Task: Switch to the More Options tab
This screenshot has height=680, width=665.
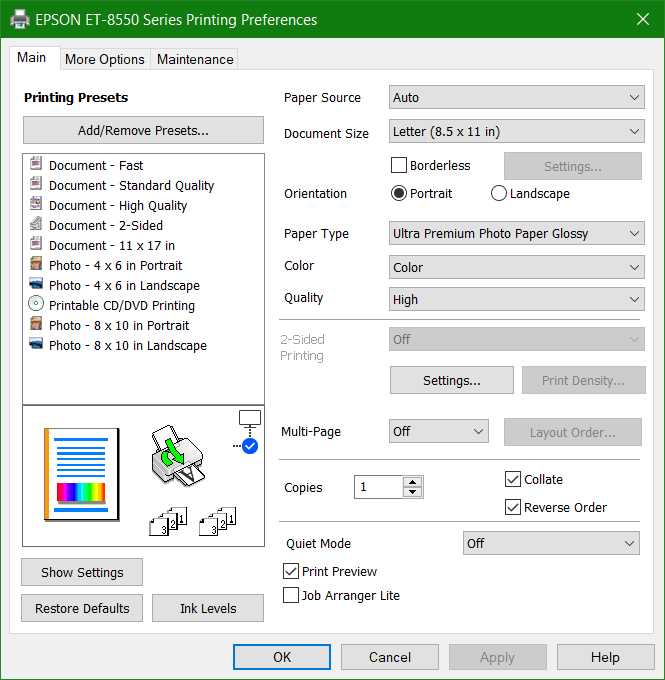Action: pyautogui.click(x=105, y=59)
